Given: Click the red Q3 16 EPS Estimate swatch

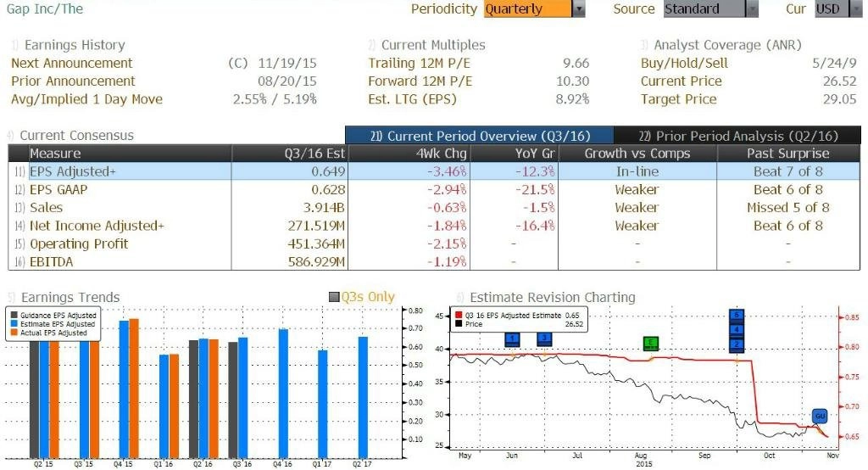Looking at the screenshot, I should pyautogui.click(x=459, y=316).
